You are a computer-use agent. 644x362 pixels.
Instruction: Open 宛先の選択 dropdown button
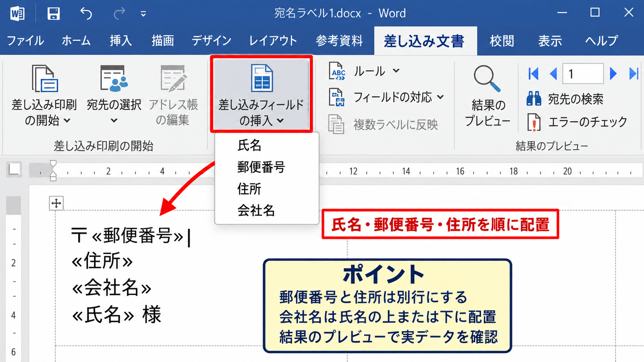(x=114, y=95)
